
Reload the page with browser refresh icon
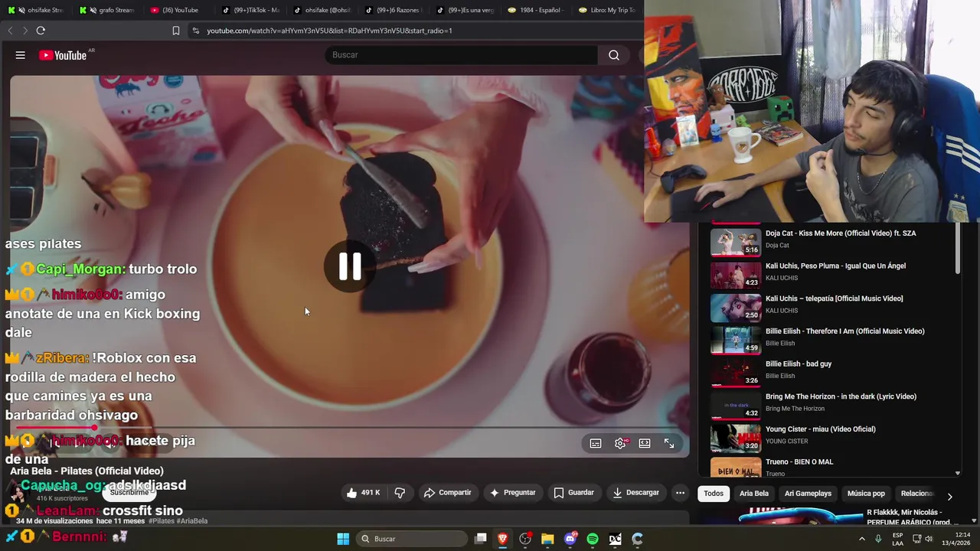tap(41, 31)
